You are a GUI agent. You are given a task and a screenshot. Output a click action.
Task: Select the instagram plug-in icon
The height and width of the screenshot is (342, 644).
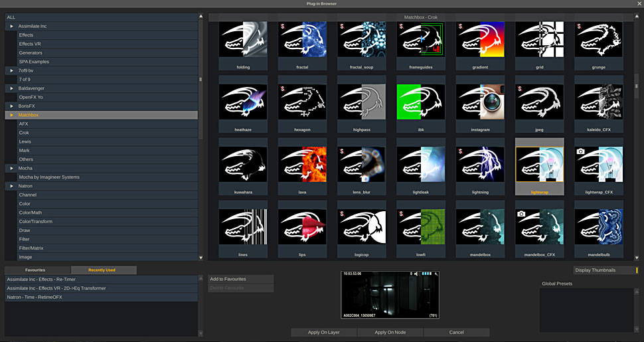tap(480, 102)
